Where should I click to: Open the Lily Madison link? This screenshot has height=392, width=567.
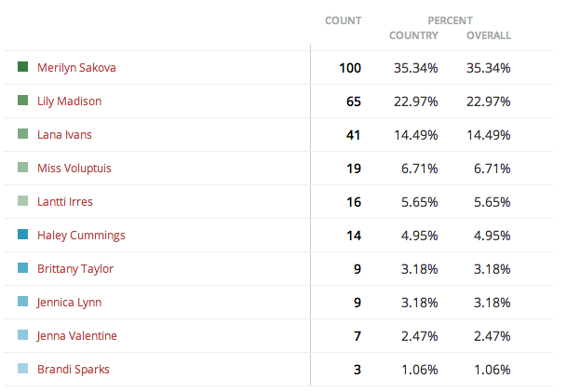[69, 101]
